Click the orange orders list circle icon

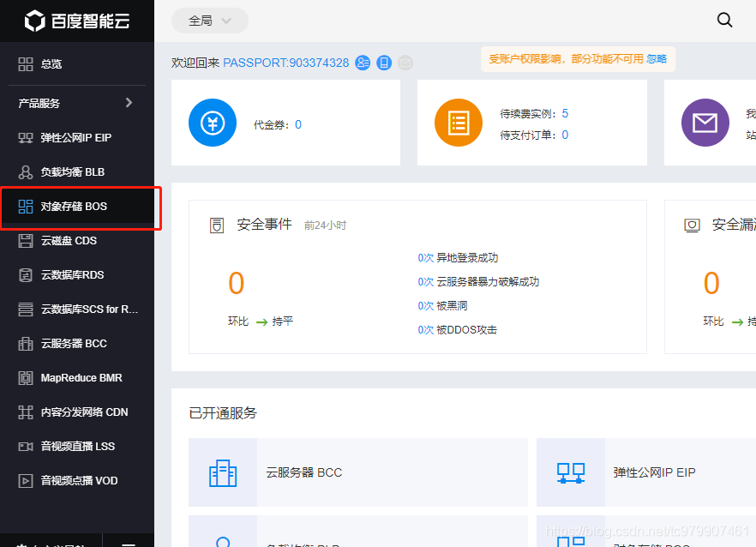point(459,123)
